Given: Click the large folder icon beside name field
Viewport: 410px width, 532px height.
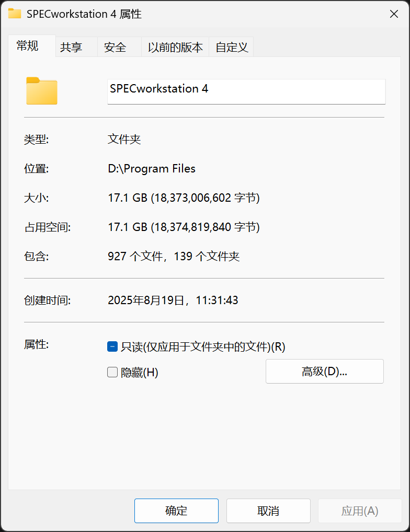Looking at the screenshot, I should click(42, 90).
